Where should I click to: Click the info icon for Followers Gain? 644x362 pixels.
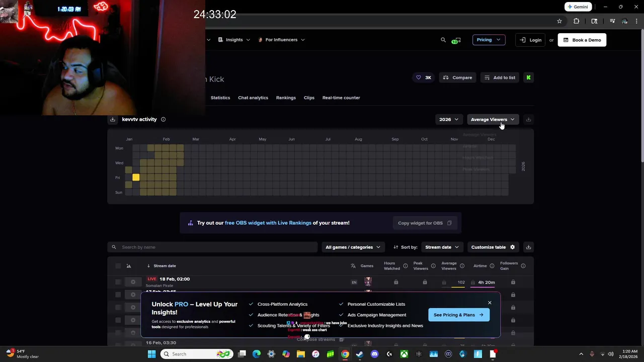pos(523,265)
